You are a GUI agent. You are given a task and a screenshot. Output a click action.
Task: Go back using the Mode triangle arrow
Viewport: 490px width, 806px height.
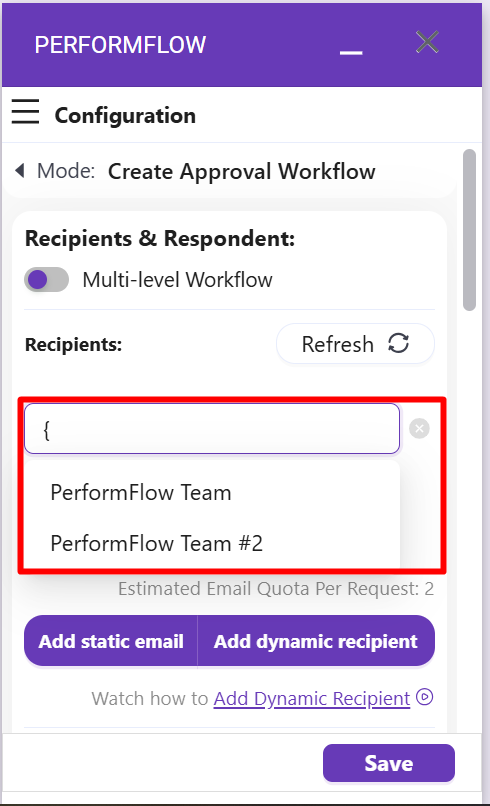[20, 170]
